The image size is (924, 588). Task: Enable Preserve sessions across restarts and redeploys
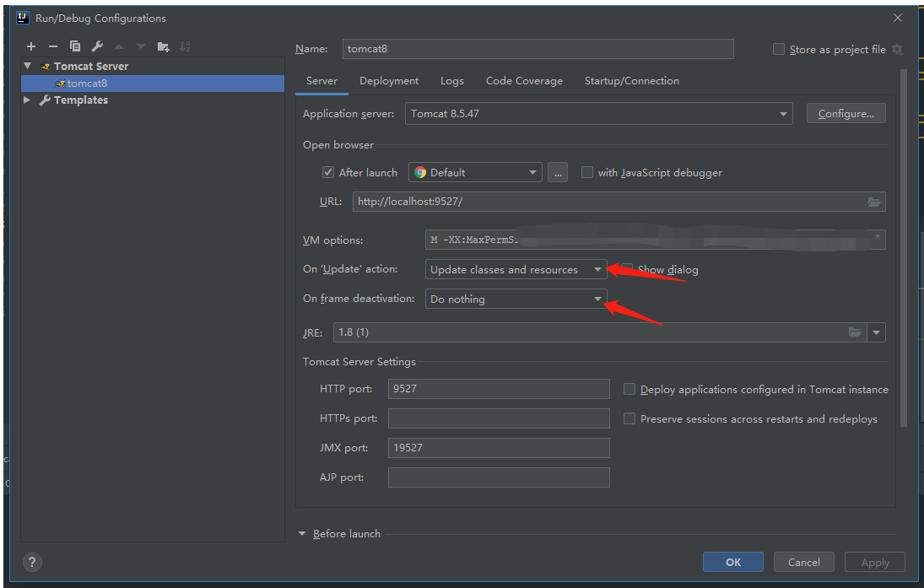click(630, 419)
